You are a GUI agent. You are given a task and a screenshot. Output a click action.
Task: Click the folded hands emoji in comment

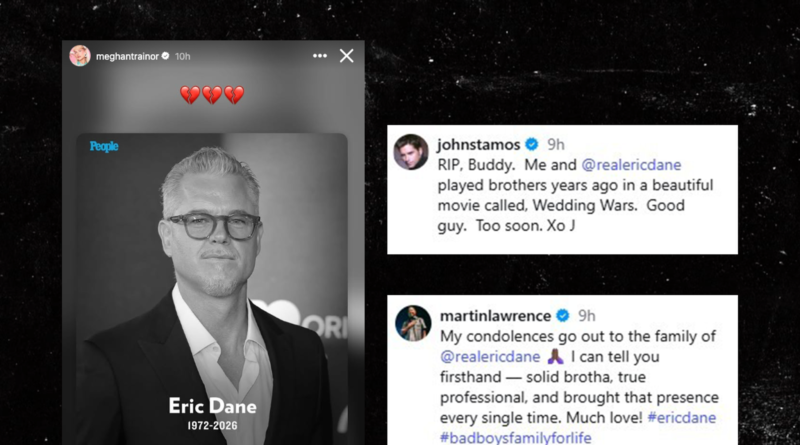pos(555,357)
